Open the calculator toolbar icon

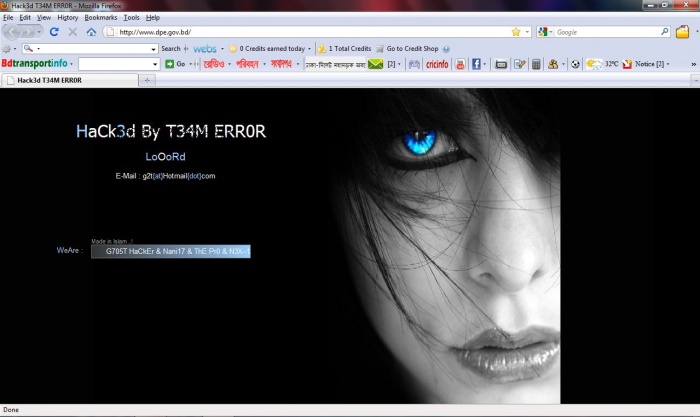[536, 64]
